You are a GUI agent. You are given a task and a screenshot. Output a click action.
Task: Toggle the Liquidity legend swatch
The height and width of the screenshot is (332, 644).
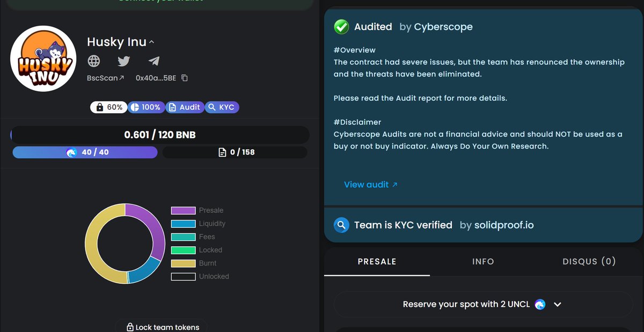pyautogui.click(x=183, y=224)
